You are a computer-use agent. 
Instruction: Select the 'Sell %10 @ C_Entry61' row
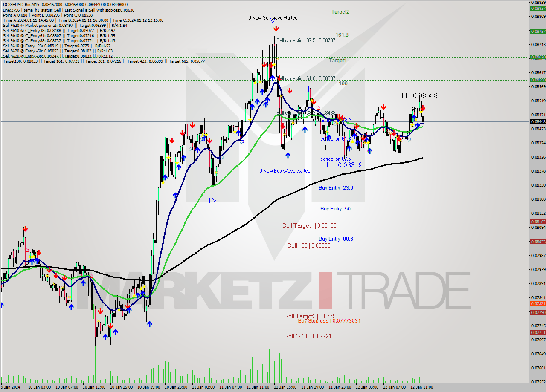pyautogui.click(x=59, y=35)
